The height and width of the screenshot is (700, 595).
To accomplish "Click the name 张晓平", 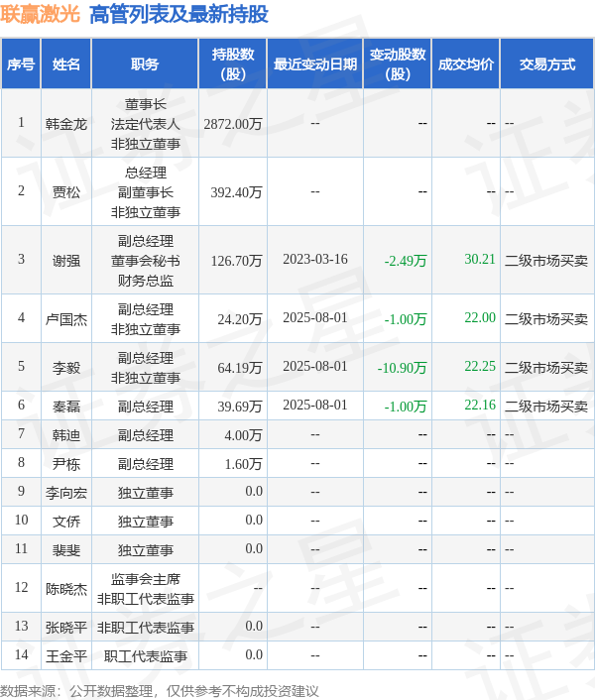I will (66, 628).
